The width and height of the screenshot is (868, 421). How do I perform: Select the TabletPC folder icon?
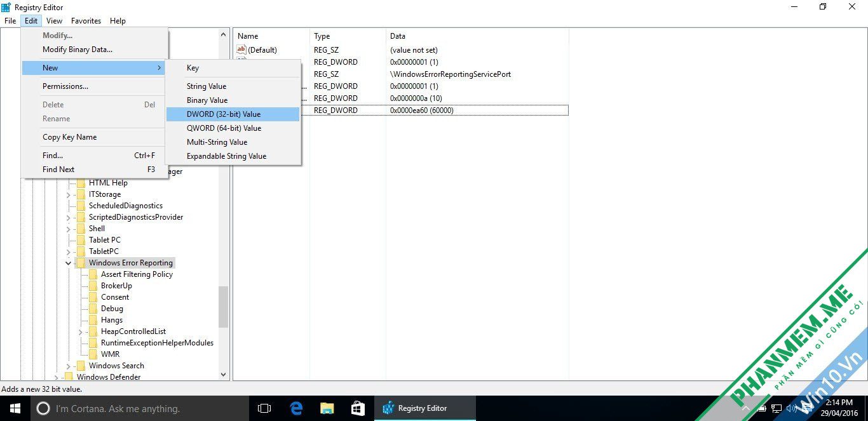tap(81, 251)
